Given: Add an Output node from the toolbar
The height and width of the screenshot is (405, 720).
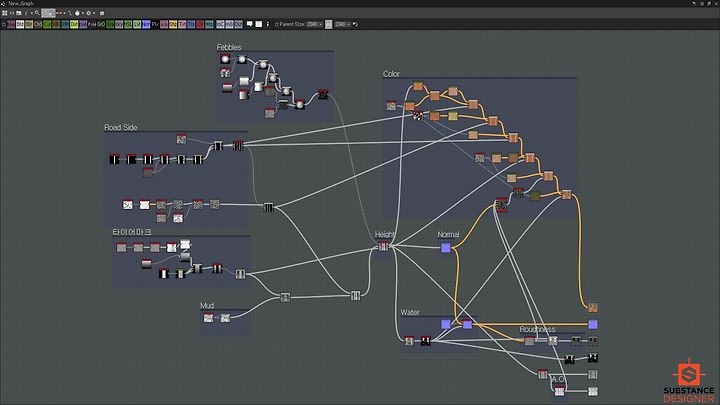Looking at the screenshot, I should click(x=238, y=24).
